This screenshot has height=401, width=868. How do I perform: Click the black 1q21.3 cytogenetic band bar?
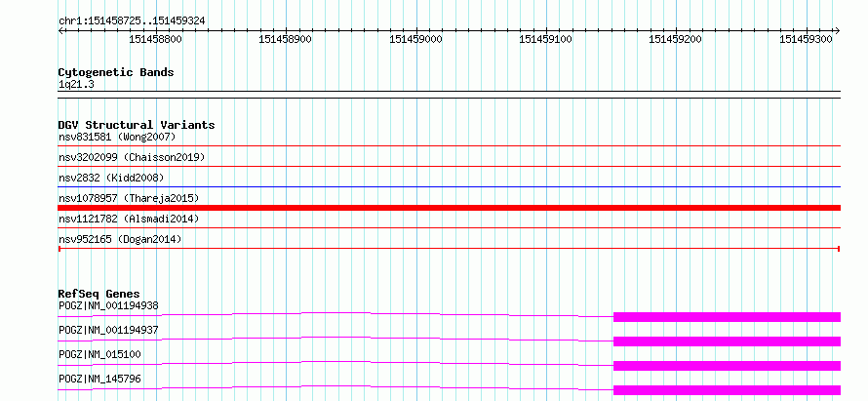tap(449, 95)
